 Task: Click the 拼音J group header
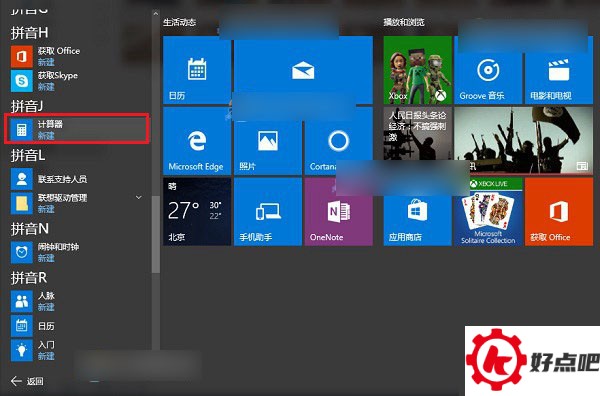tap(26, 106)
